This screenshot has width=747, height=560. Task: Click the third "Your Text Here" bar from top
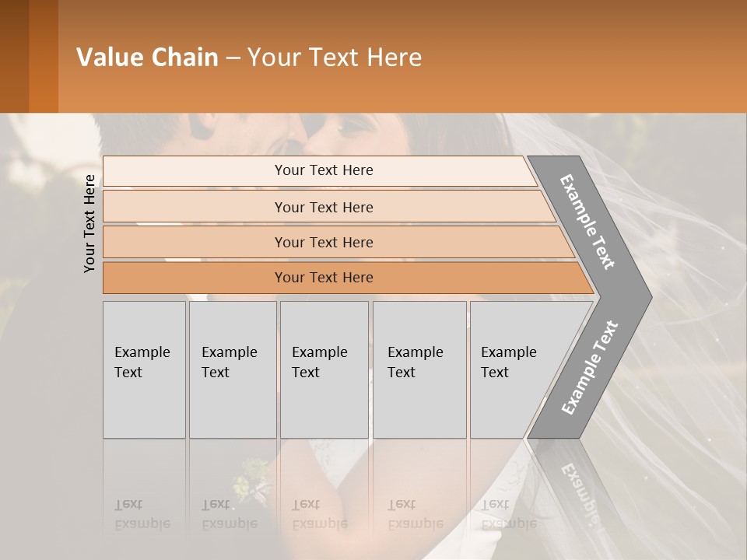pos(323,242)
